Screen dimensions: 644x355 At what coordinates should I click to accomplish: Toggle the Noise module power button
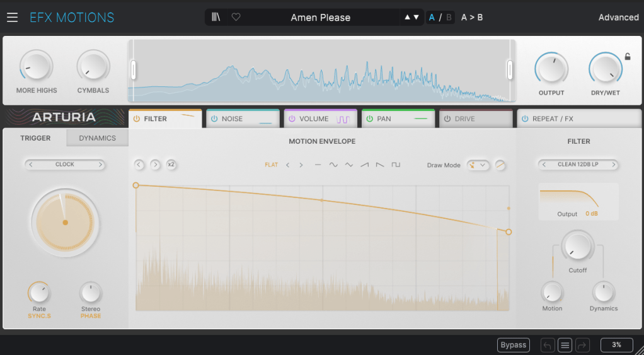[214, 119]
